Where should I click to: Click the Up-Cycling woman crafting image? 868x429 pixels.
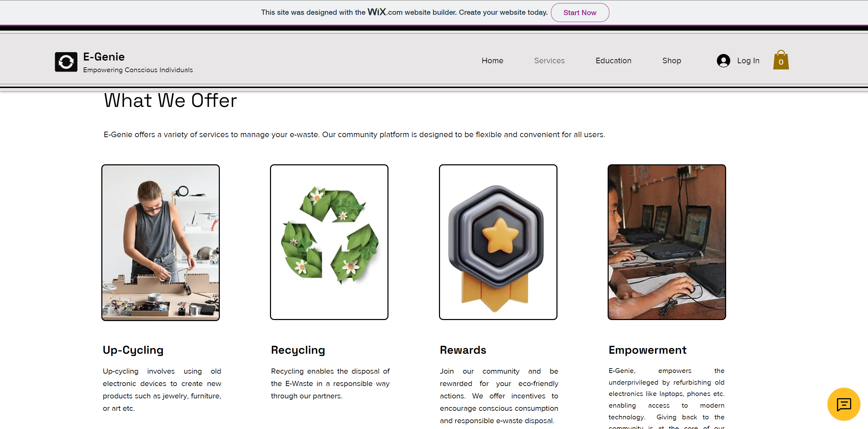(x=160, y=242)
